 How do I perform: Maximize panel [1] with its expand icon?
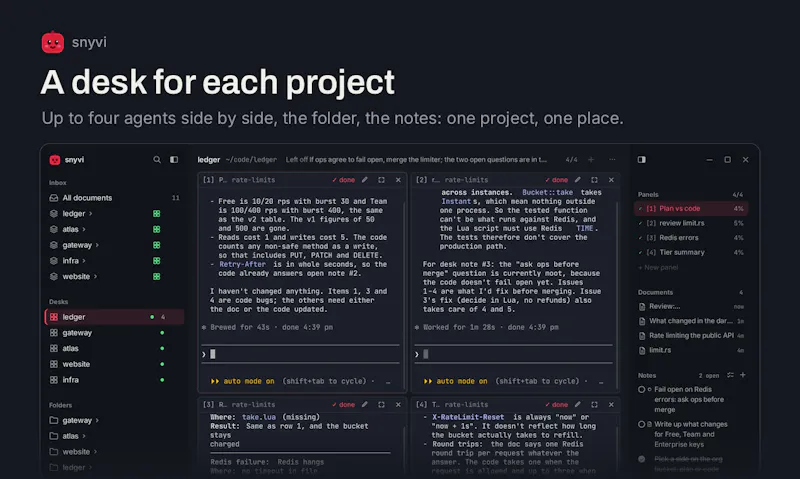pyautogui.click(x=381, y=180)
